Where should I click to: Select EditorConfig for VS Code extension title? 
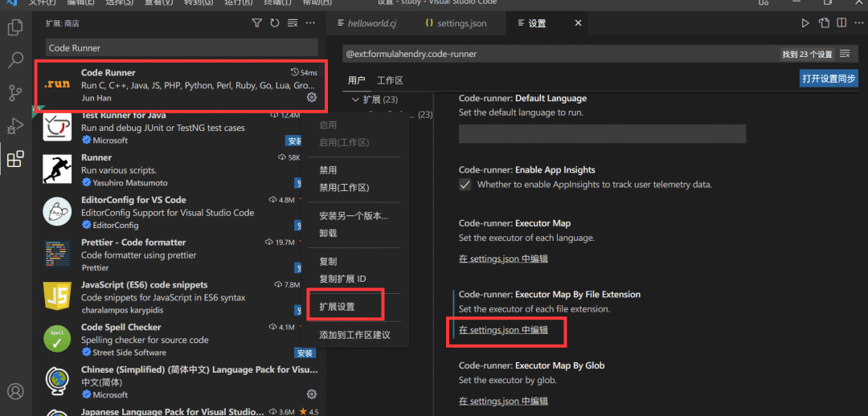[x=133, y=200]
